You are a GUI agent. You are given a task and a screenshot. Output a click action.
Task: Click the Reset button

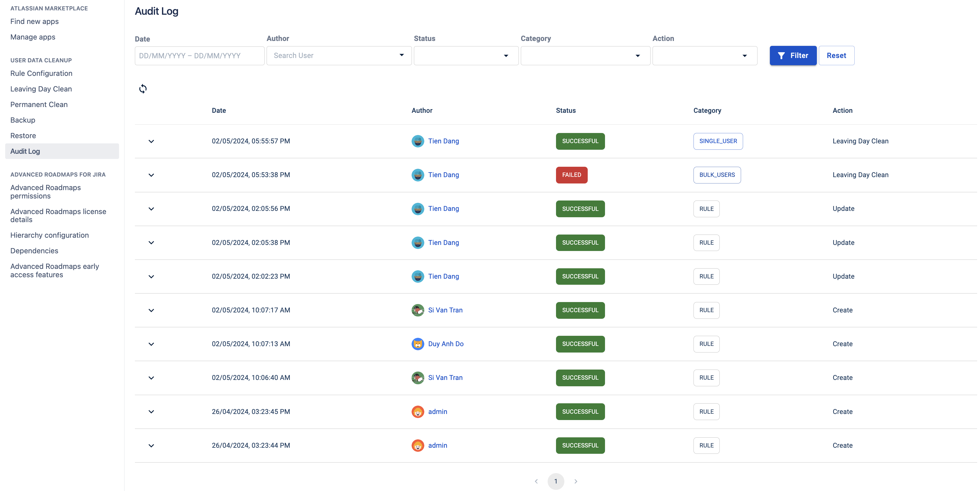coord(836,56)
